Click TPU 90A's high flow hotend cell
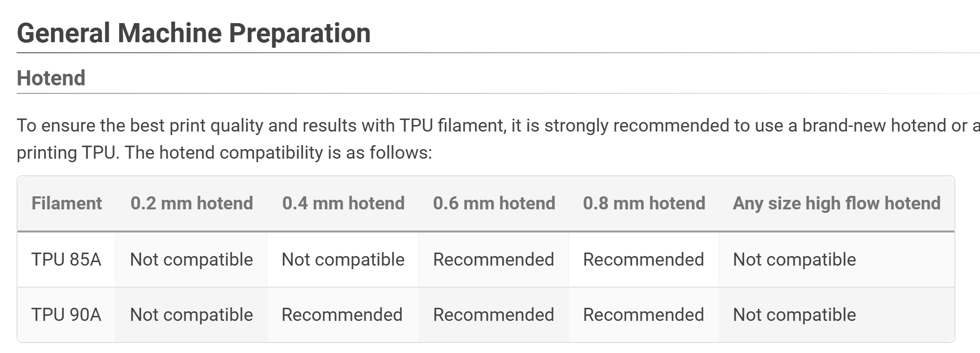 coord(794,315)
